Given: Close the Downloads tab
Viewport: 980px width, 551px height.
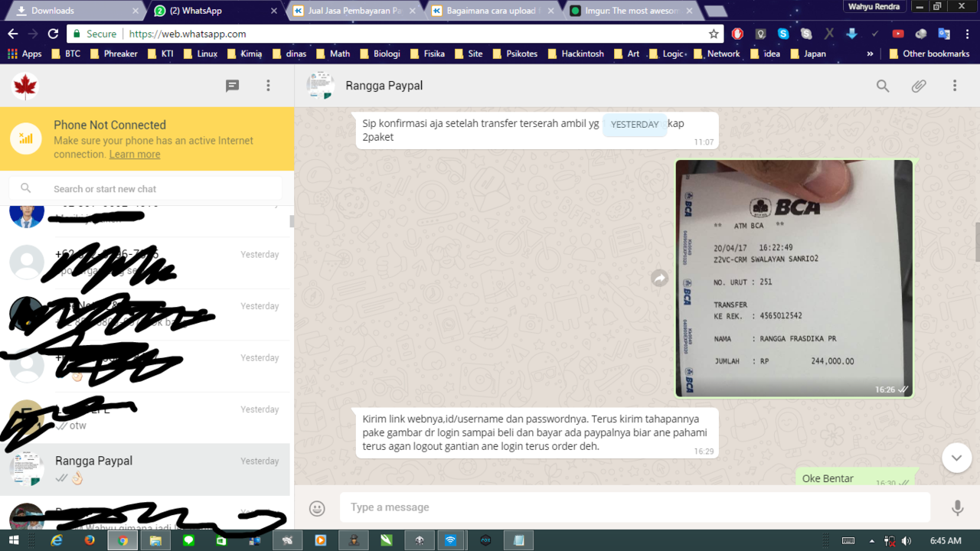Looking at the screenshot, I should (136, 11).
